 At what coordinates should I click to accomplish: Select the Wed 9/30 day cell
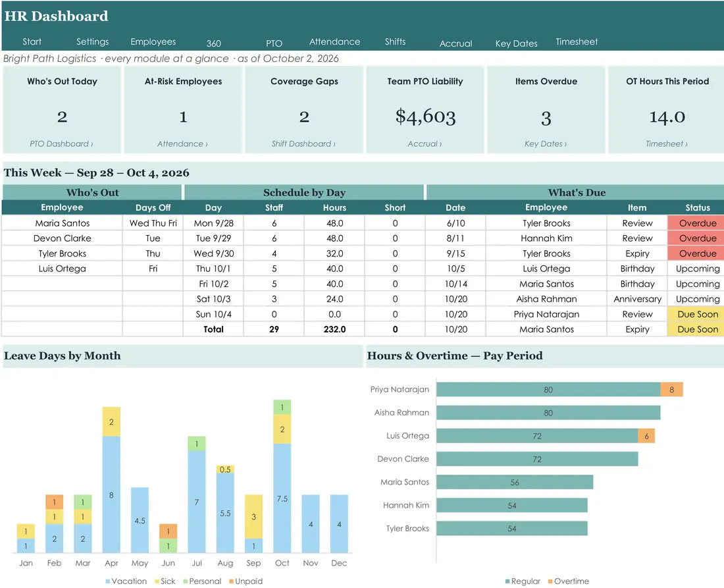[213, 254]
